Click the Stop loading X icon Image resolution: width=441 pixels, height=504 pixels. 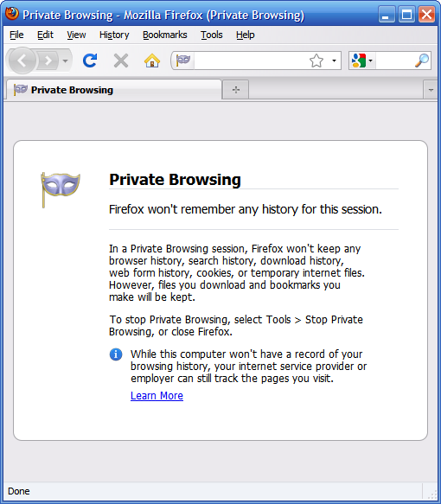(121, 61)
